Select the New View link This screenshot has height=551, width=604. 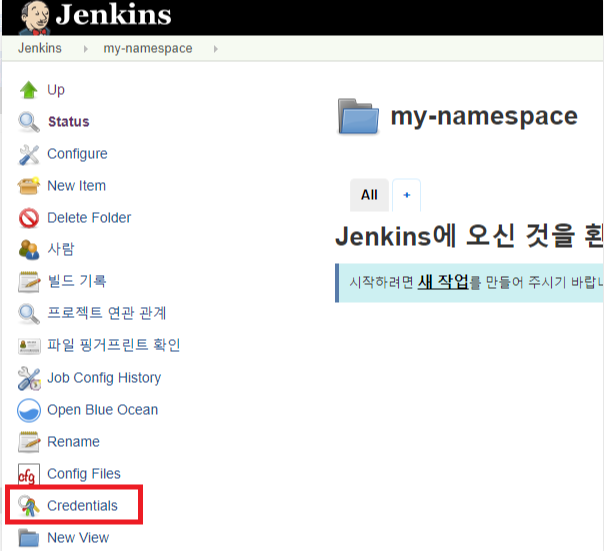click(78, 538)
